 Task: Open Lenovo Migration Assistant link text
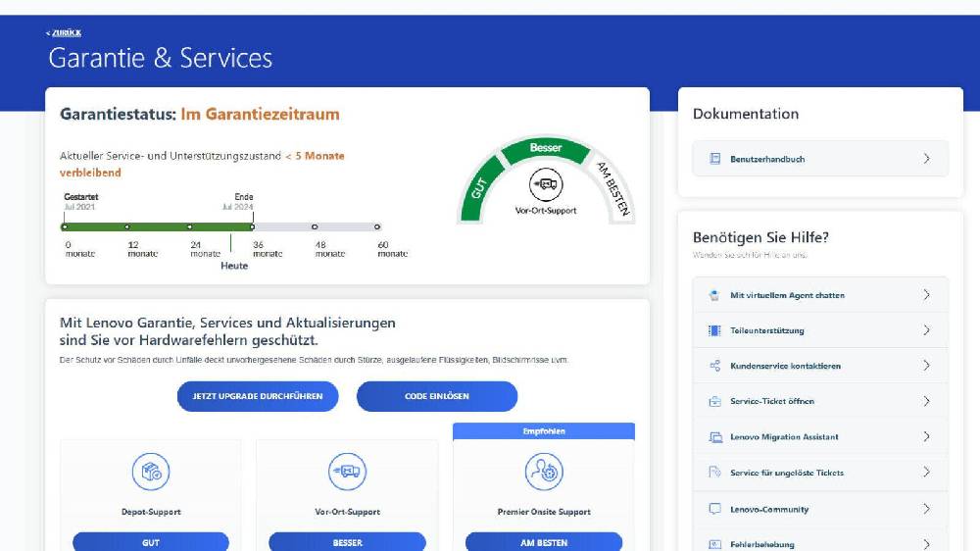click(x=784, y=437)
